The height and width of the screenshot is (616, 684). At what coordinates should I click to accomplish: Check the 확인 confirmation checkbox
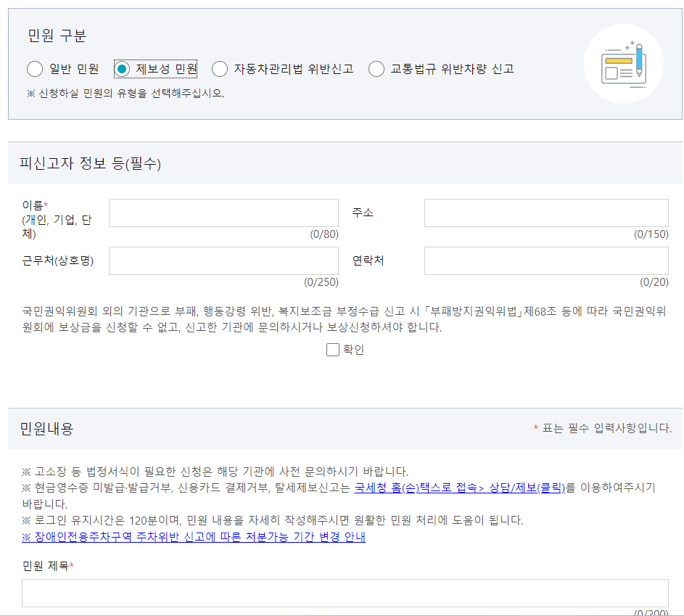[333, 350]
